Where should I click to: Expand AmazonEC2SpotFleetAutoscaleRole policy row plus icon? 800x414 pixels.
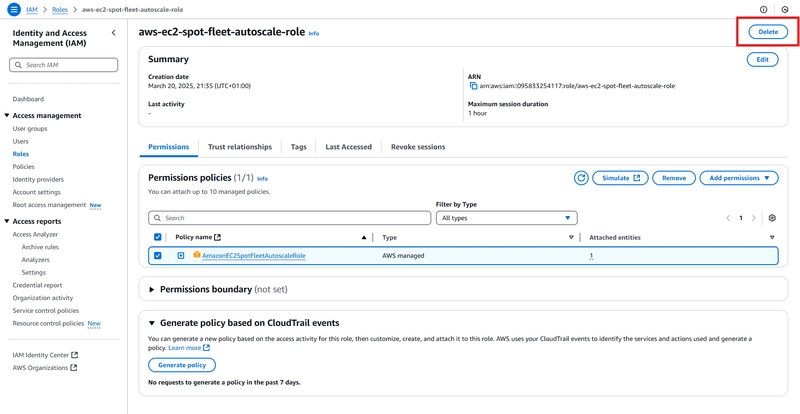pos(181,256)
